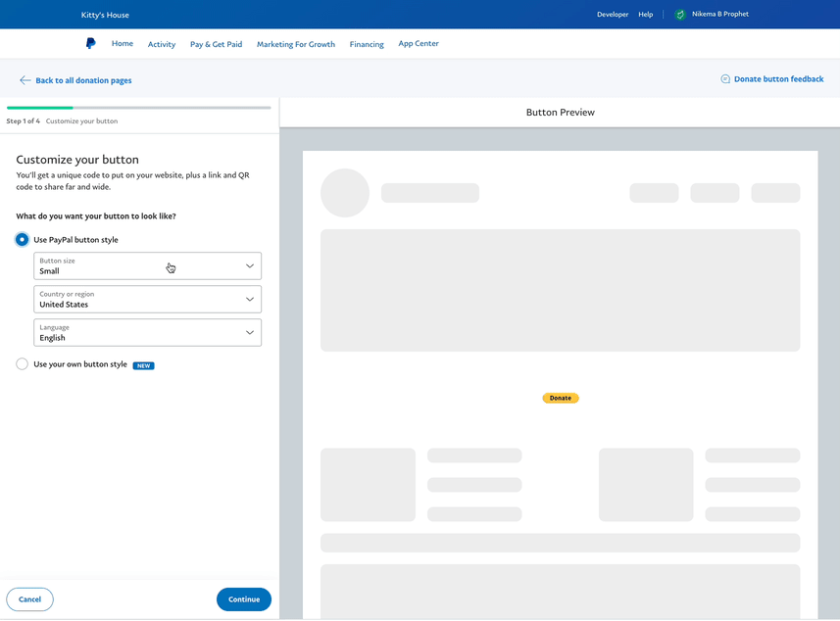The image size is (840, 621).
Task: Click the Continue button
Action: 244,599
